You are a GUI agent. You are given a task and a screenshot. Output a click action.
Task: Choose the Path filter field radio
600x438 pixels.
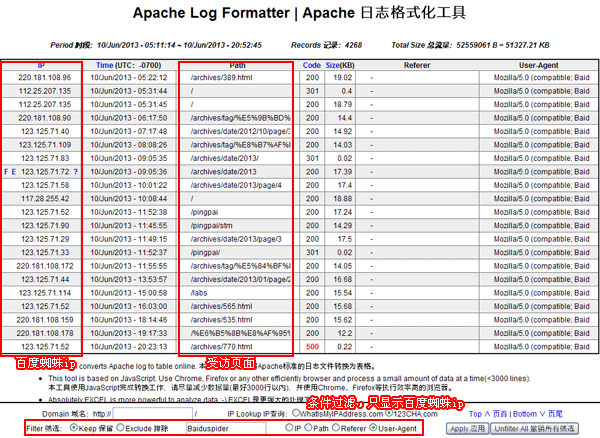click(x=305, y=428)
